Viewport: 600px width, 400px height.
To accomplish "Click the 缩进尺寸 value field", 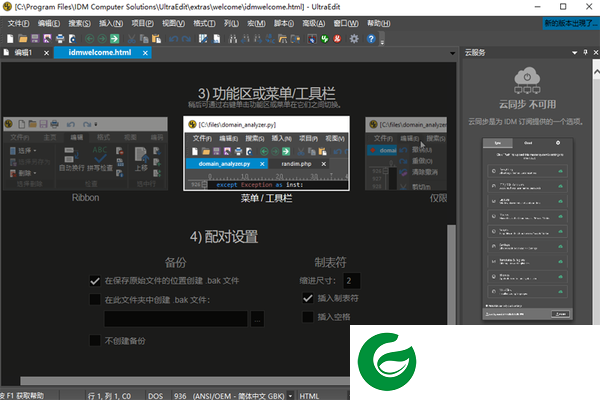I will [x=352, y=281].
